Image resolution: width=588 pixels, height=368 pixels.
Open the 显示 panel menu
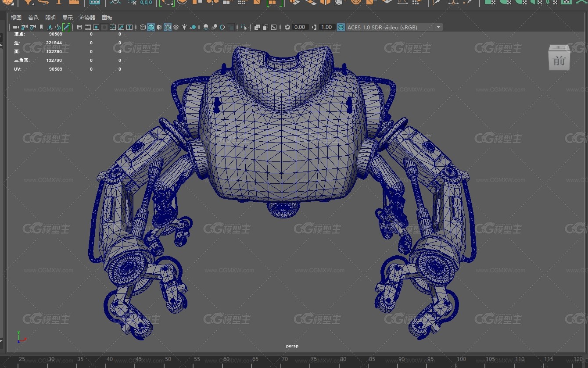(68, 18)
